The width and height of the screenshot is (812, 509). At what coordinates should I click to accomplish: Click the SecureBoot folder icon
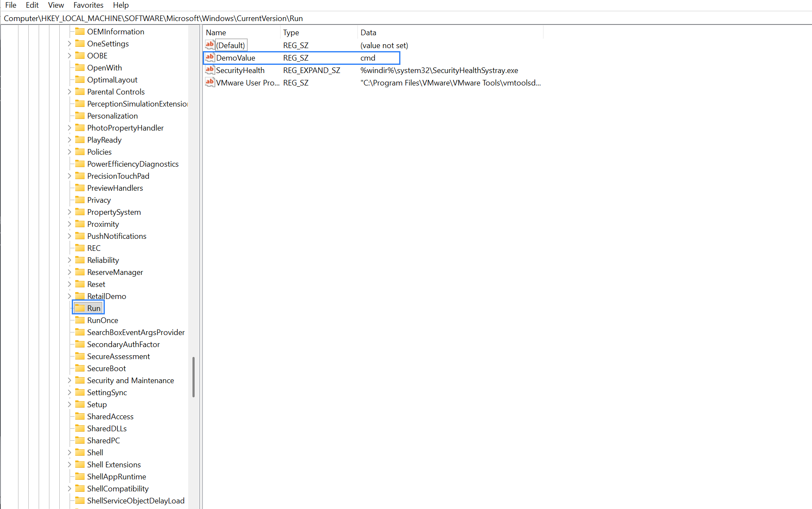coord(81,368)
